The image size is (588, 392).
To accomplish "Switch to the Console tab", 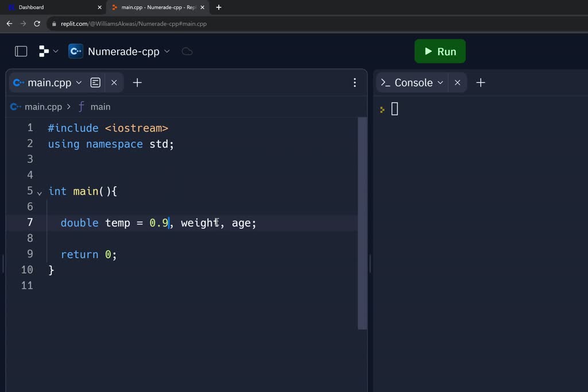I will pos(412,83).
